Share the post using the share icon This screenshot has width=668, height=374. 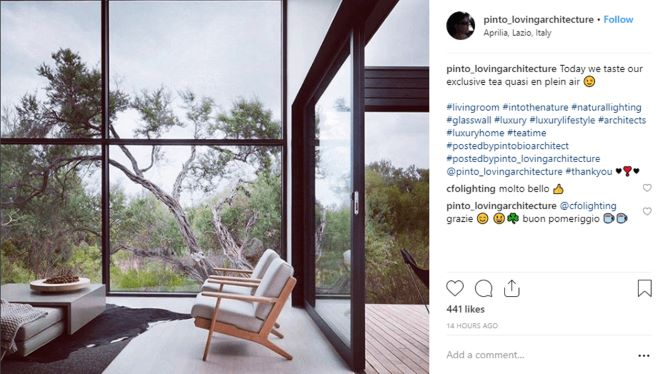tap(512, 288)
